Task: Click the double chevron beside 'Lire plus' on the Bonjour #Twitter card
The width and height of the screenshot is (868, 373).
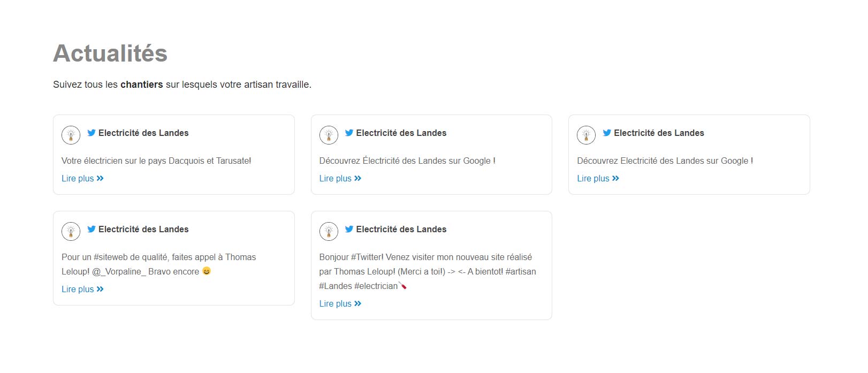Action: [x=358, y=303]
